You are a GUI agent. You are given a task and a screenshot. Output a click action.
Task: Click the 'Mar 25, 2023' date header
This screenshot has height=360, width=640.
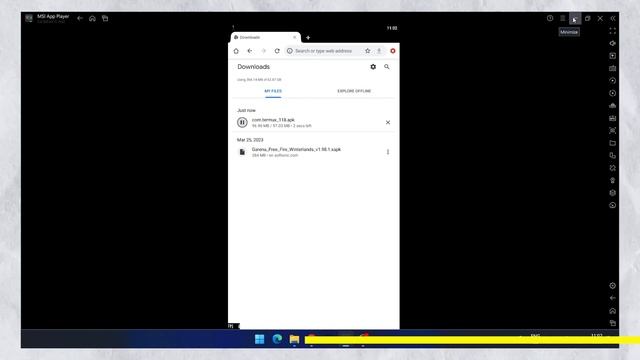coord(250,140)
